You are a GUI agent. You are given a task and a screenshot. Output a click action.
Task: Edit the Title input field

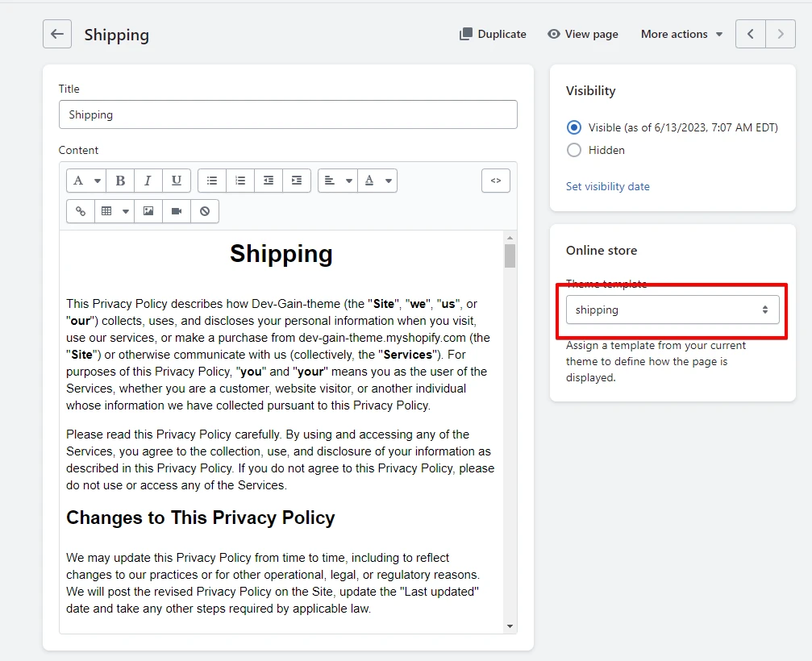pos(288,114)
